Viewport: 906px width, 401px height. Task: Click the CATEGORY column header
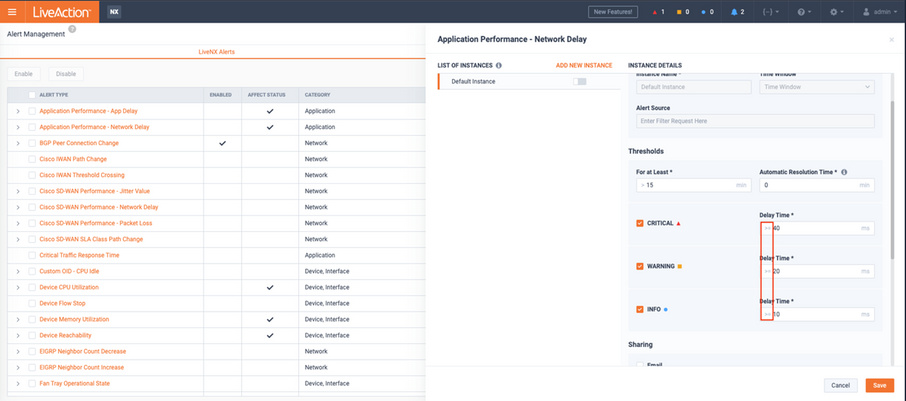tap(317, 95)
